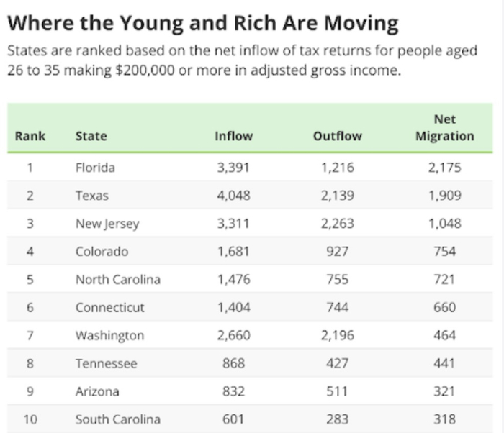The width and height of the screenshot is (504, 433).
Task: Click the title 'Where the Young and Rich Are Moving'
Action: (202, 23)
